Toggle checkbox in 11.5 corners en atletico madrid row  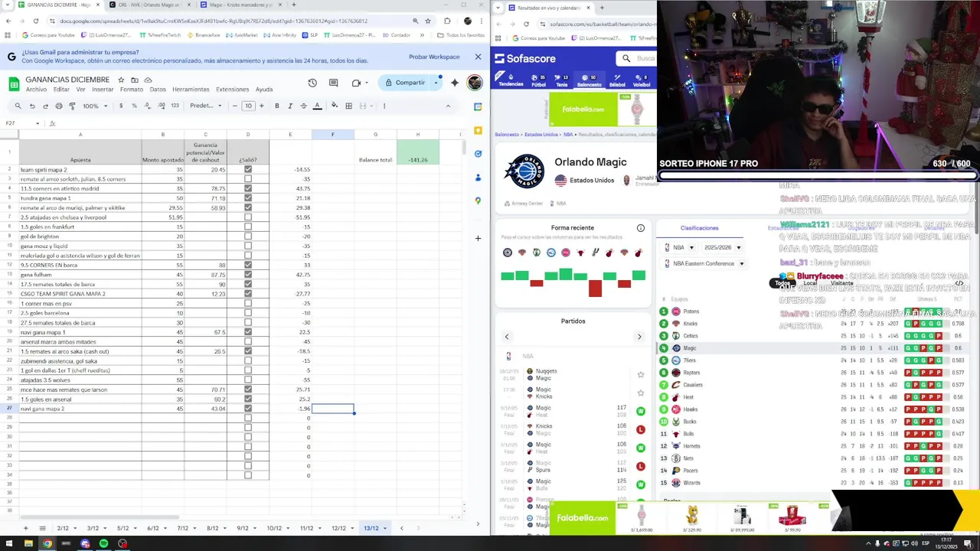tap(247, 188)
